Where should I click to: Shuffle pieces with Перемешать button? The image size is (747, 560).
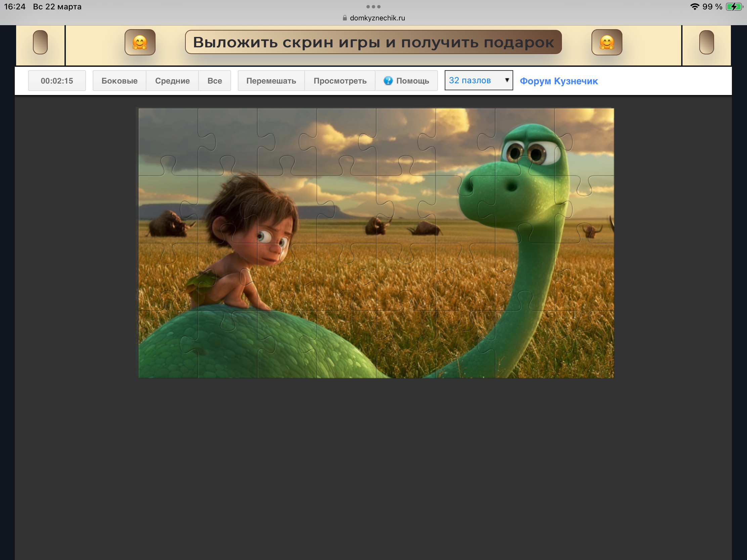271,81
